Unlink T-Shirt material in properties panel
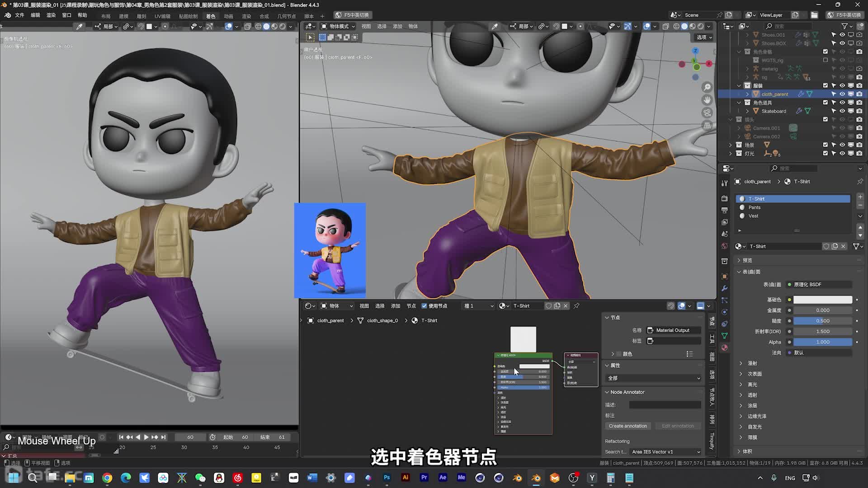Viewport: 868px width, 488px height. click(843, 246)
